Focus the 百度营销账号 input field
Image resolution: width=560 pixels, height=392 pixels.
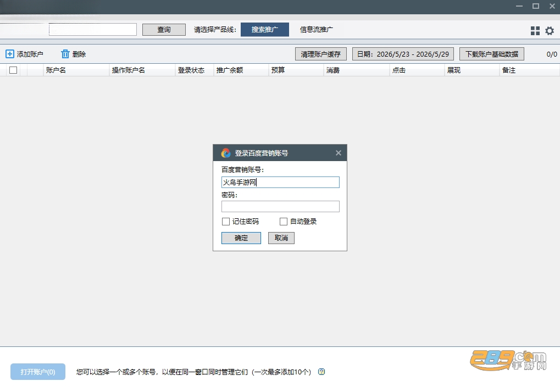point(280,182)
